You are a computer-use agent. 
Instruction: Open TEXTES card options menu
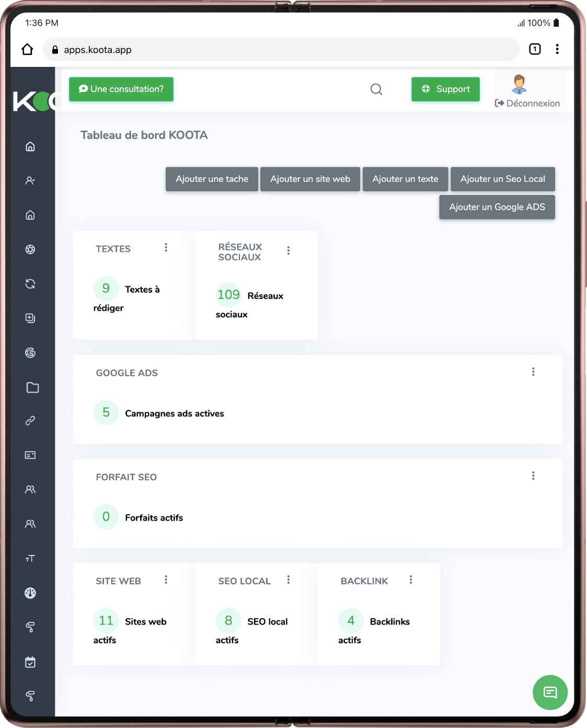click(166, 247)
